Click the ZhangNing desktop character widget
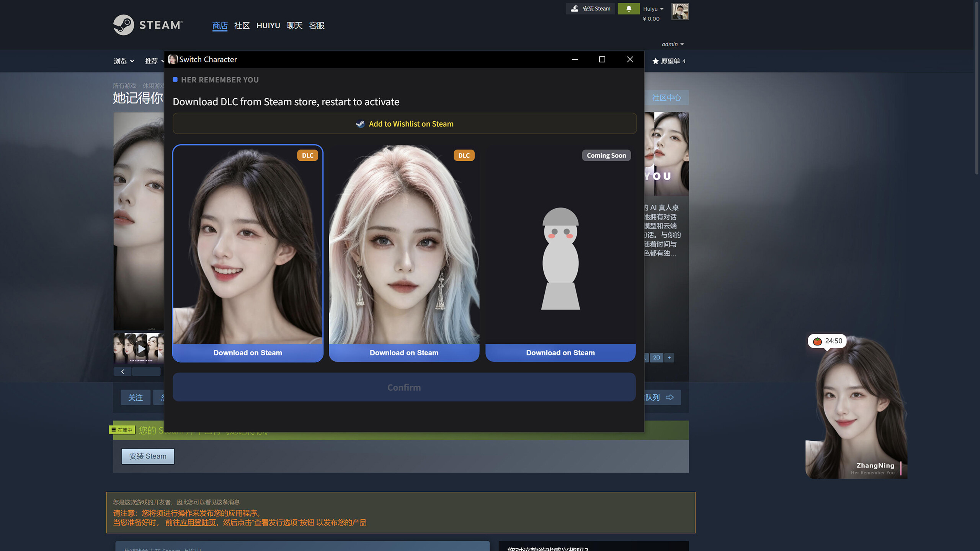 [856, 408]
